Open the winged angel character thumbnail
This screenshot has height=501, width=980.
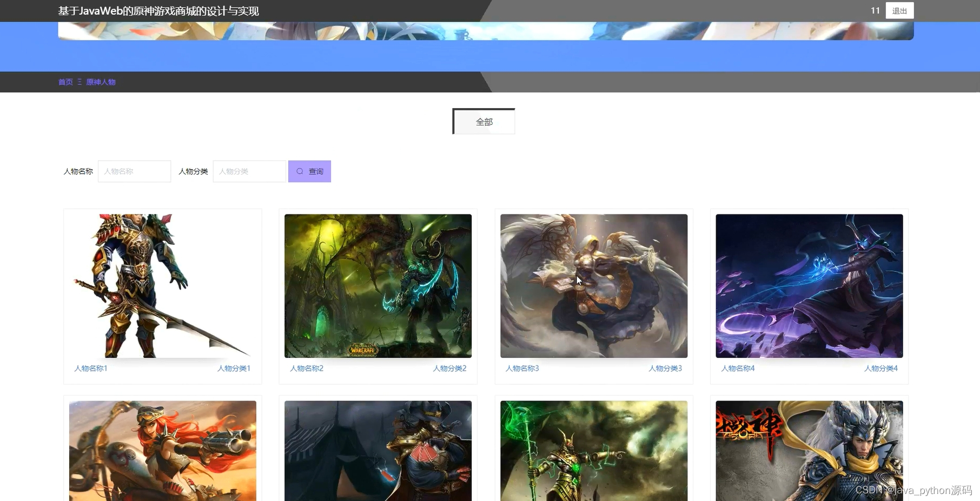tap(594, 286)
